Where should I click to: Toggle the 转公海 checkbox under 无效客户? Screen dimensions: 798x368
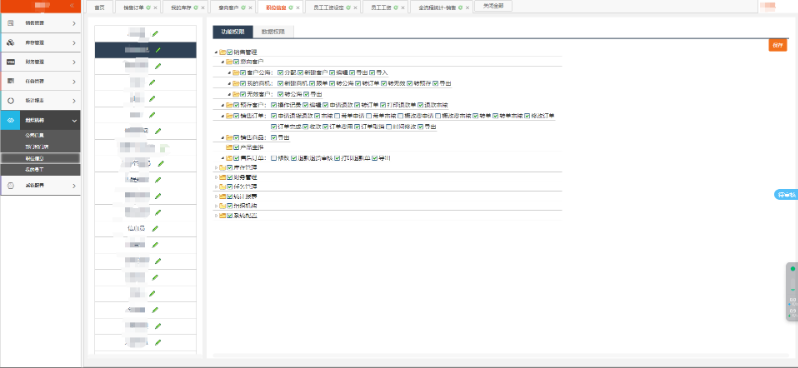click(x=280, y=94)
